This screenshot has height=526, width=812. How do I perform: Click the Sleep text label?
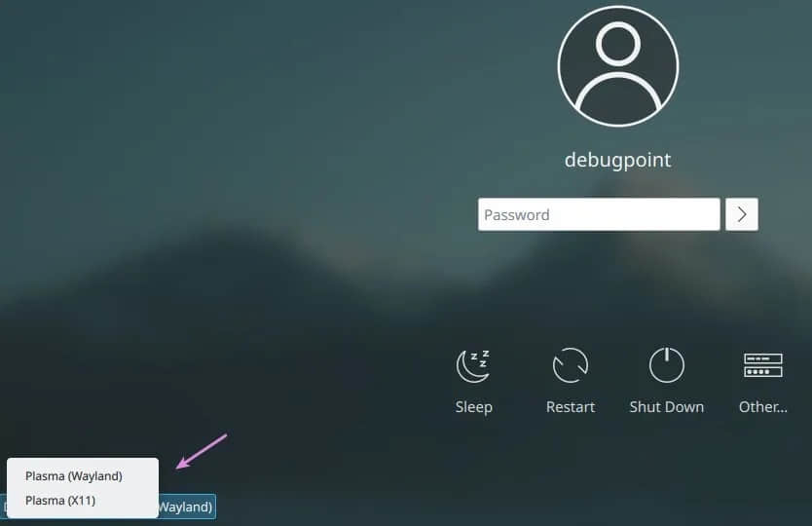[474, 407]
